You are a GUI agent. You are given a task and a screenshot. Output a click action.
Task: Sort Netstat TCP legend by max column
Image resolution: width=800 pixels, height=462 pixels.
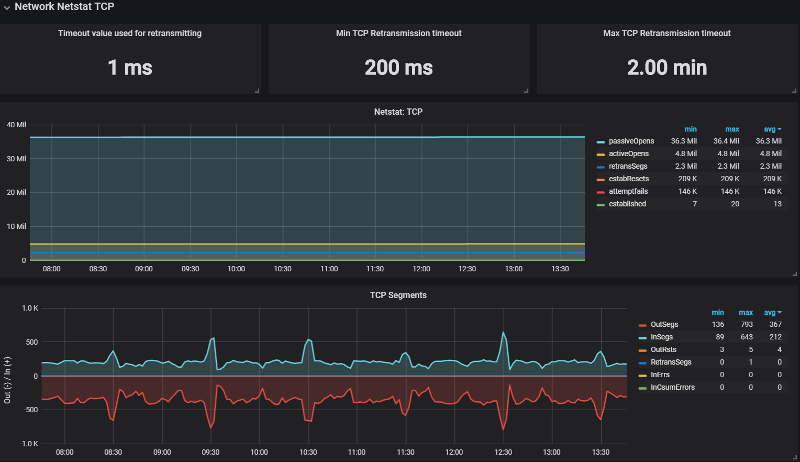tap(732, 129)
